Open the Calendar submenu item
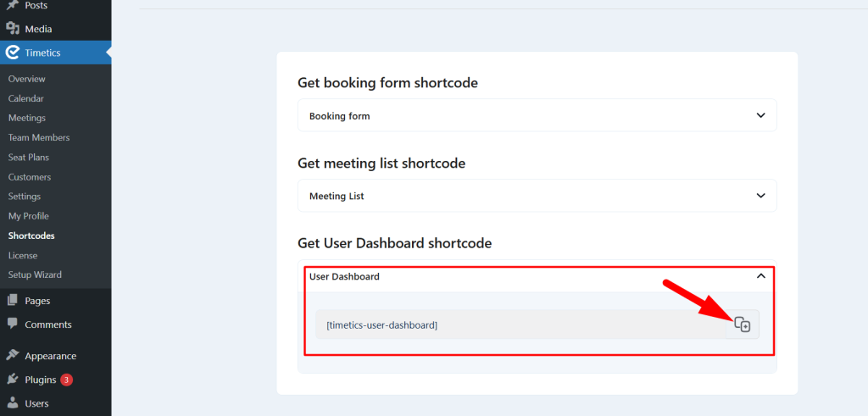This screenshot has width=868, height=416. (26, 98)
